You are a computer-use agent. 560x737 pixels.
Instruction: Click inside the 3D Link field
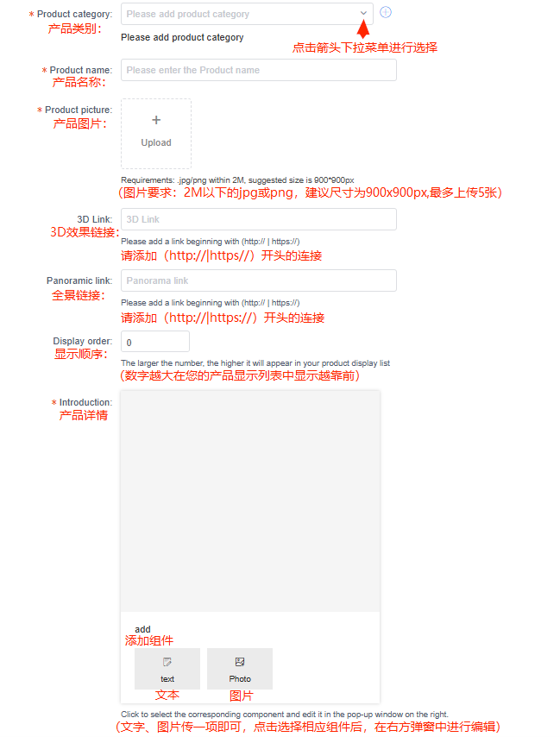click(258, 219)
